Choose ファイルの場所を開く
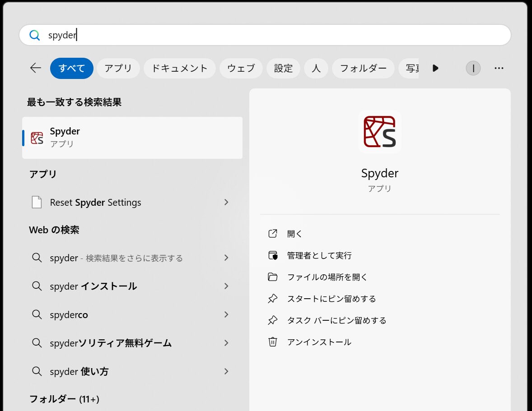This screenshot has height=411, width=532. (327, 277)
